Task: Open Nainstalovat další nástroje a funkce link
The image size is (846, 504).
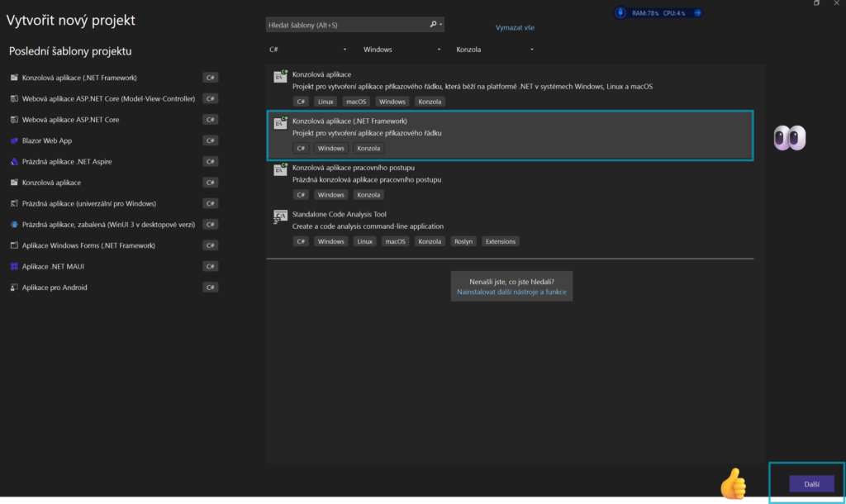Action: [511, 292]
